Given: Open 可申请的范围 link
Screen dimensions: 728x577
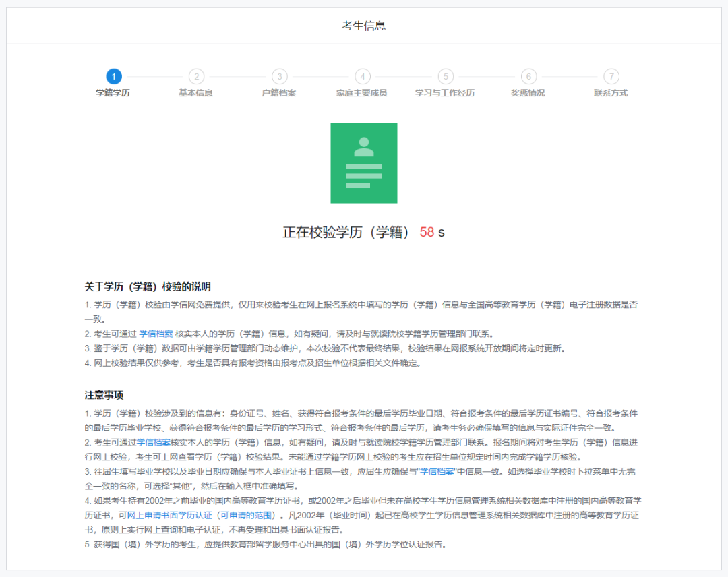Looking at the screenshot, I should point(245,515).
